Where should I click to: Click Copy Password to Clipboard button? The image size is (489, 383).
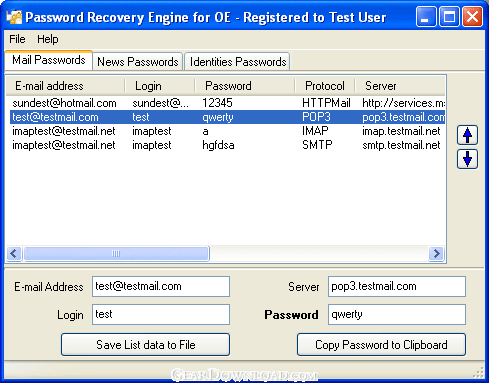tap(381, 345)
